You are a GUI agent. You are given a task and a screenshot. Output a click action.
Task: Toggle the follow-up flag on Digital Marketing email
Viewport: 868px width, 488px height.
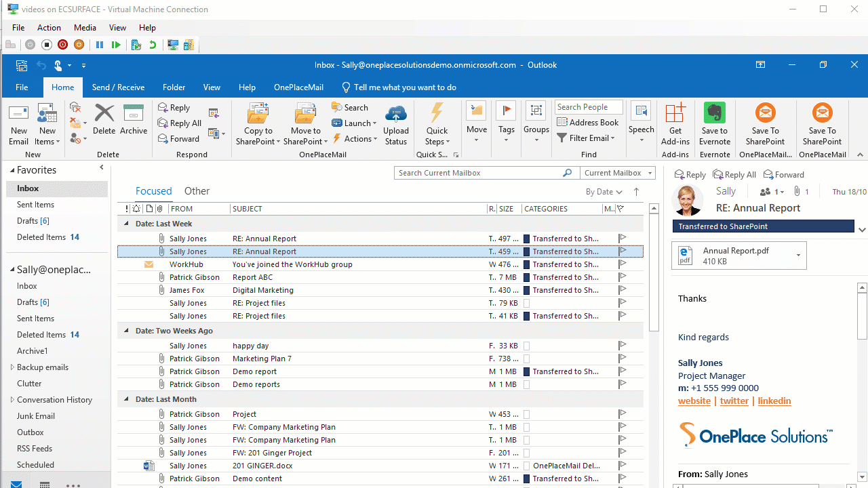[x=622, y=289]
